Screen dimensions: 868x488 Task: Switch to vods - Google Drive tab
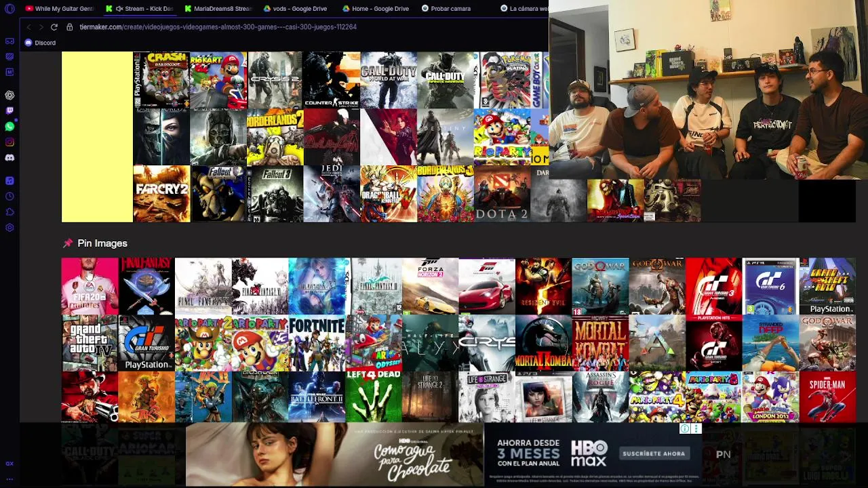tap(296, 9)
